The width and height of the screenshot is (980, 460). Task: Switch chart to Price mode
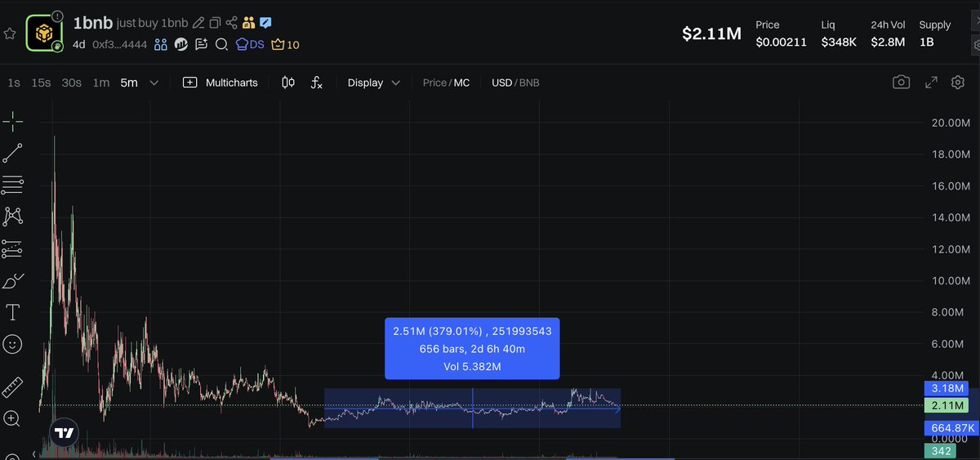point(434,83)
